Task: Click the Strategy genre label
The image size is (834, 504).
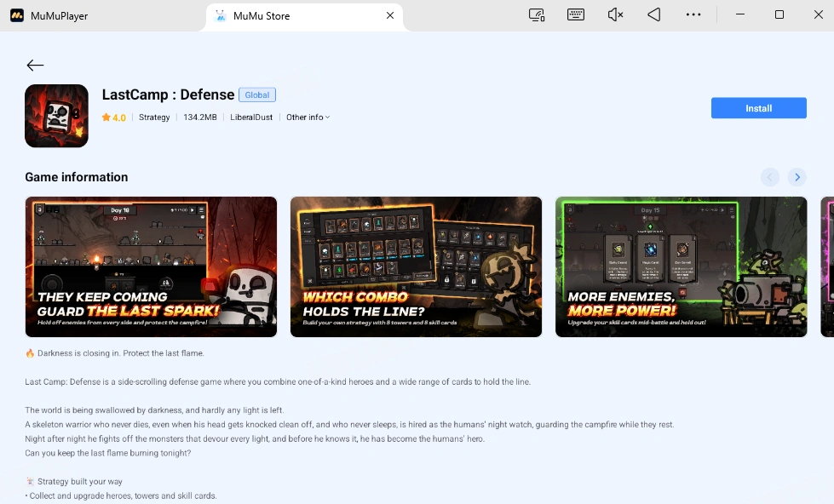Action: click(154, 117)
